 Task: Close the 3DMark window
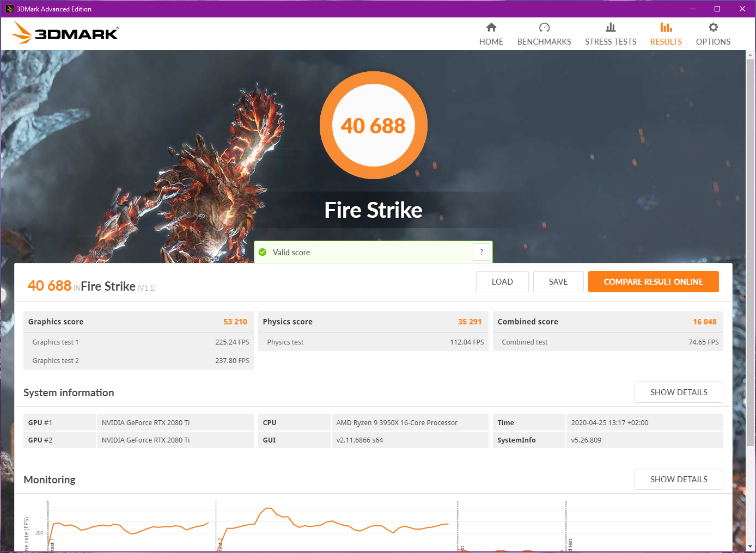tap(742, 9)
